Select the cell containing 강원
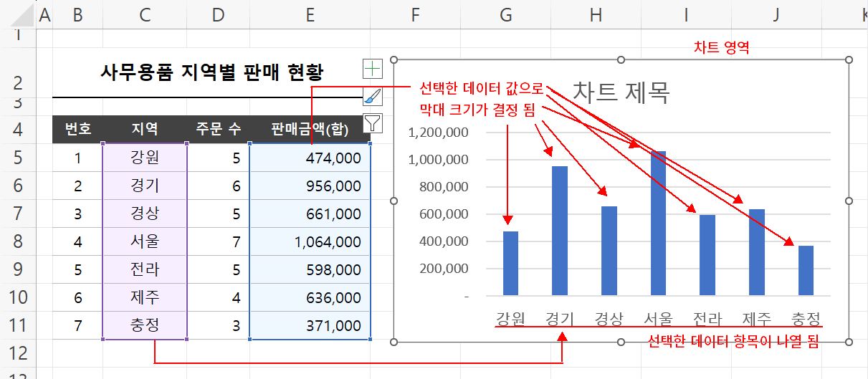This screenshot has height=379, width=868. (x=145, y=158)
